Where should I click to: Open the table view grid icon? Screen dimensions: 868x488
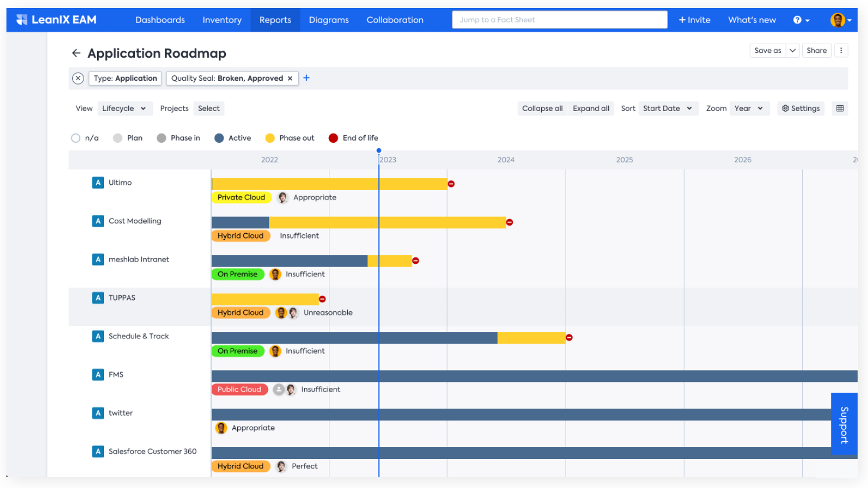(839, 108)
